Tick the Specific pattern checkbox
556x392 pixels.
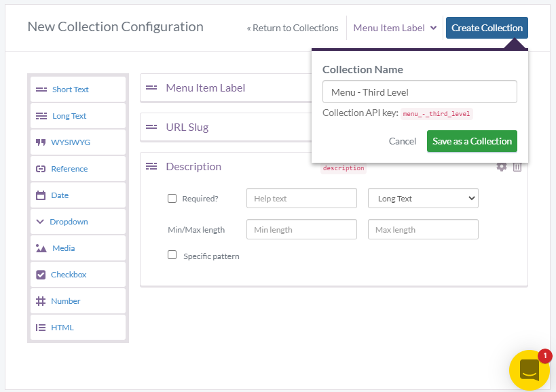click(172, 254)
